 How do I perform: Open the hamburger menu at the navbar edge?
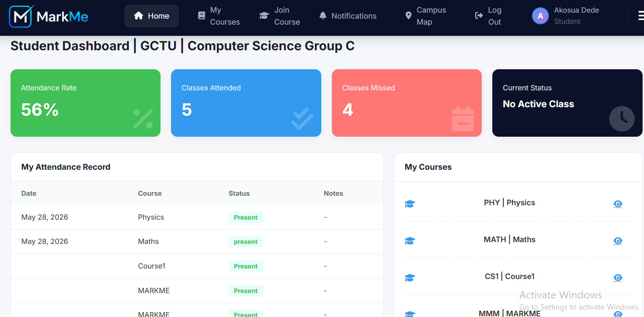pos(641,15)
